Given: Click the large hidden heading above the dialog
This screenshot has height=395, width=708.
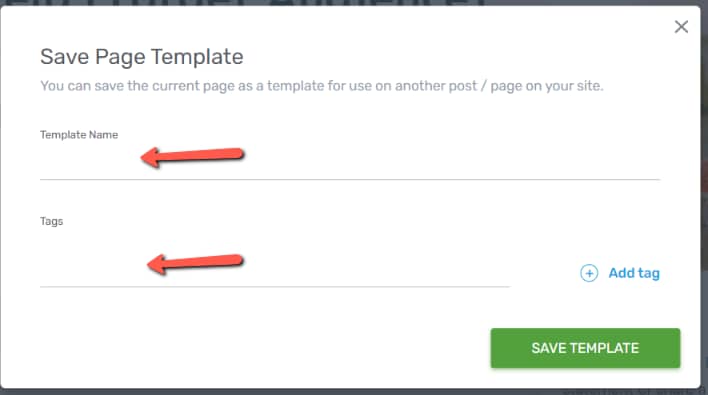Looking at the screenshot, I should pyautogui.click(x=246, y=3).
